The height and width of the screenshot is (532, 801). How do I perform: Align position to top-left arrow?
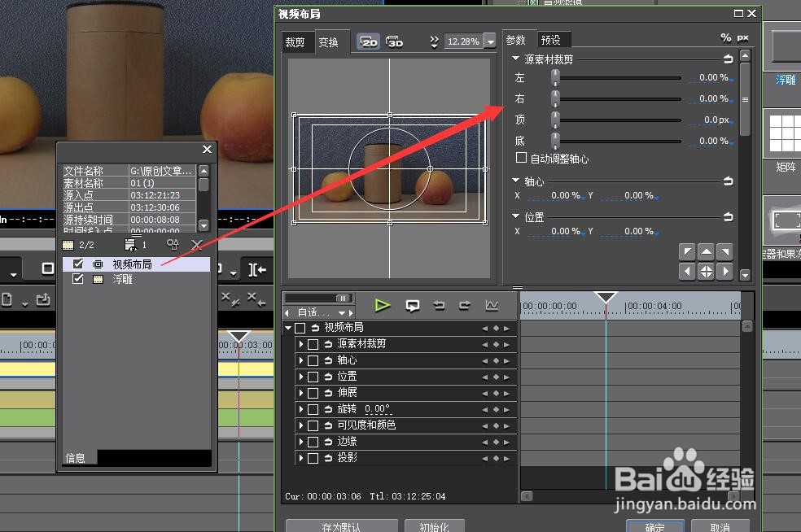[x=687, y=251]
